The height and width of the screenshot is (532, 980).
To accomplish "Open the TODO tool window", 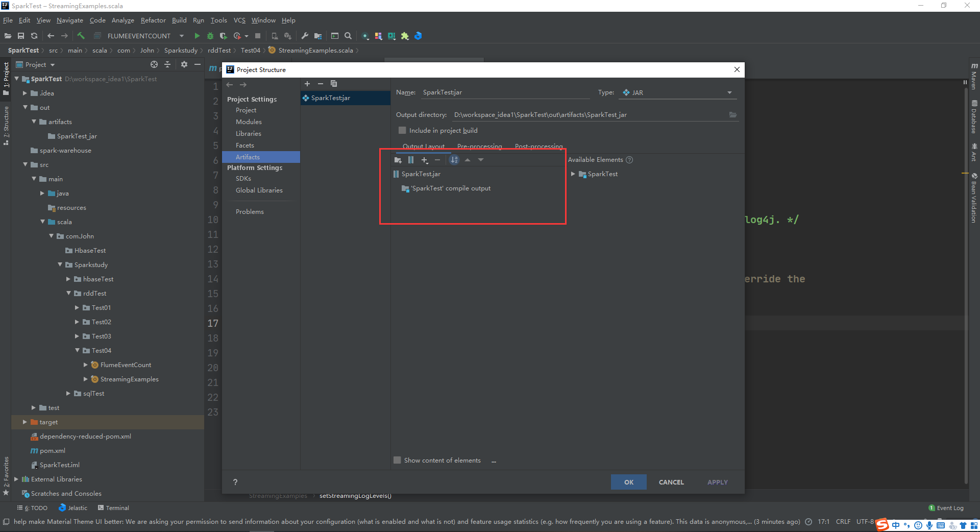I will coord(32,508).
